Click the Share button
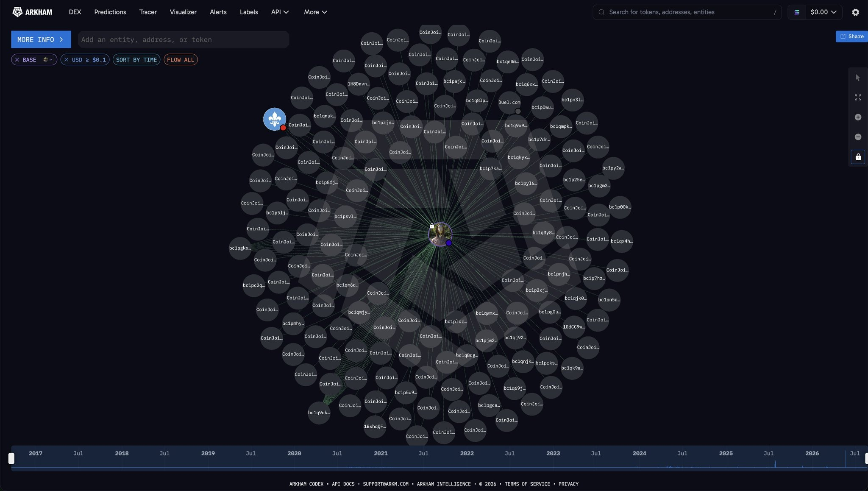The width and height of the screenshot is (868, 491). click(852, 36)
